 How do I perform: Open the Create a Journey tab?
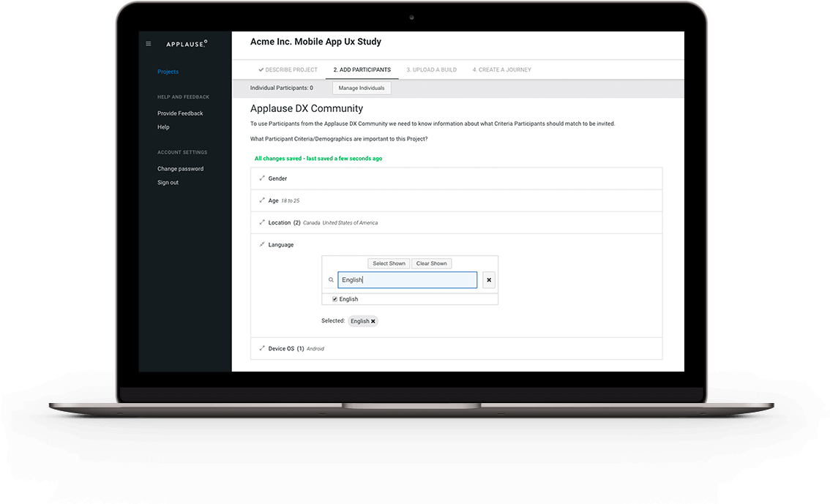pos(501,69)
